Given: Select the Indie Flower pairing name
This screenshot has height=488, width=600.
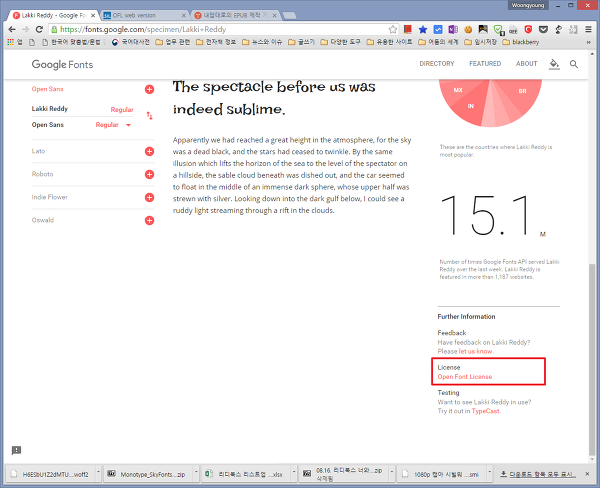Looking at the screenshot, I should pos(49,197).
